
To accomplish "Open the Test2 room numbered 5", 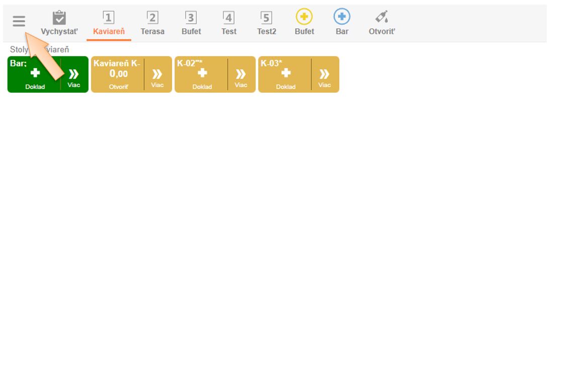I will coord(267,24).
